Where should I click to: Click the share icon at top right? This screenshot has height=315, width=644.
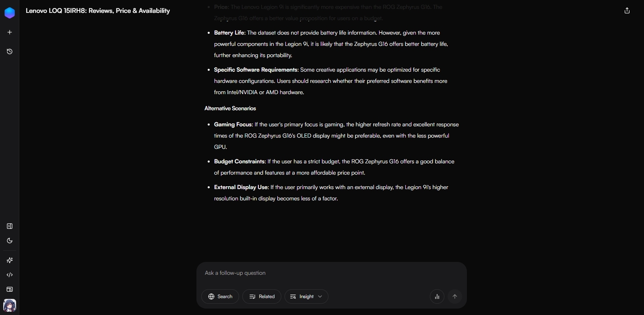pos(627,11)
